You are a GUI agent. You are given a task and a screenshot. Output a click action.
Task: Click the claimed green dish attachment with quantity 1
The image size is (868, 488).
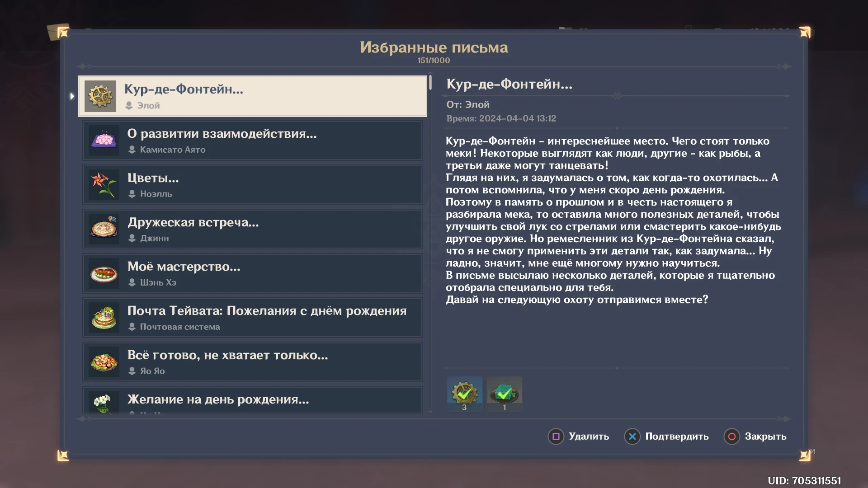click(504, 394)
